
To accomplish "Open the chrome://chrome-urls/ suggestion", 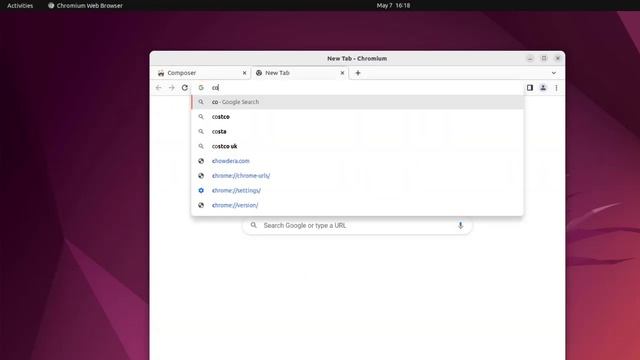I will tap(357, 176).
